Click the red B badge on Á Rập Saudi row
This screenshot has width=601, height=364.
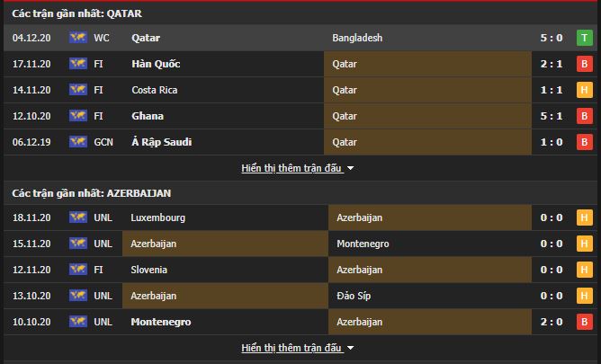585,142
